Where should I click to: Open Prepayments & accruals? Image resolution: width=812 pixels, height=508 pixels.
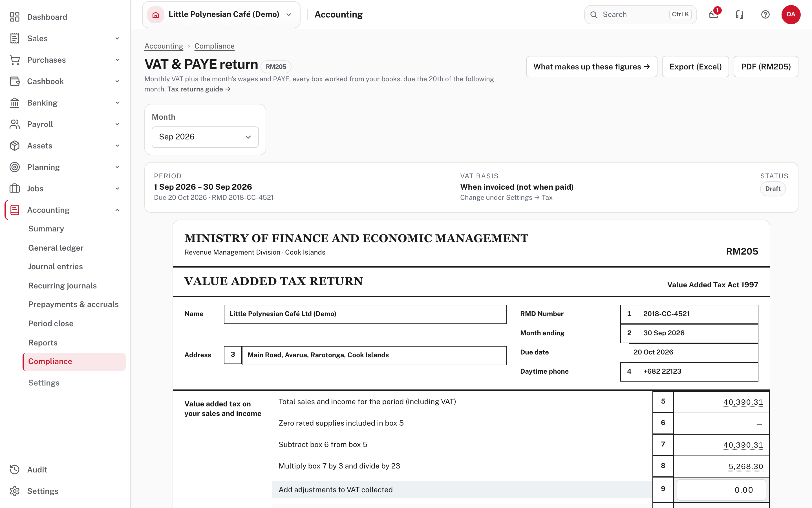click(74, 304)
